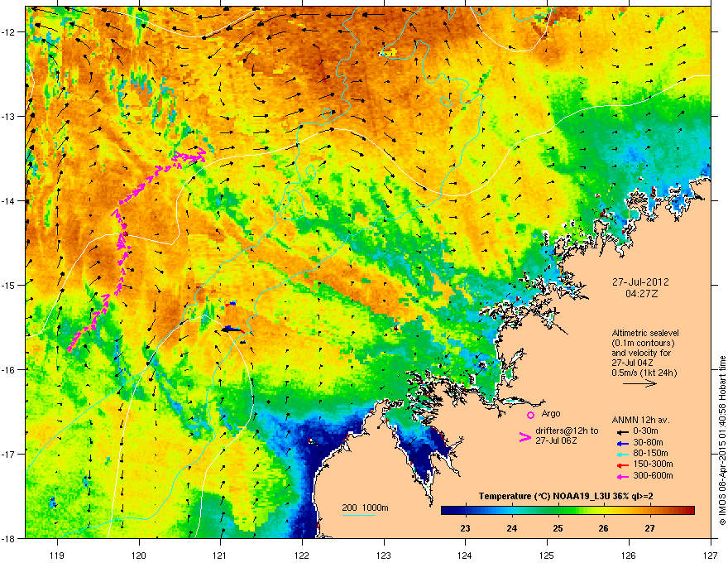Viewport: 728px width, 563px height.
Task: Click the dark red end of temperature colorbar
Action: click(689, 511)
